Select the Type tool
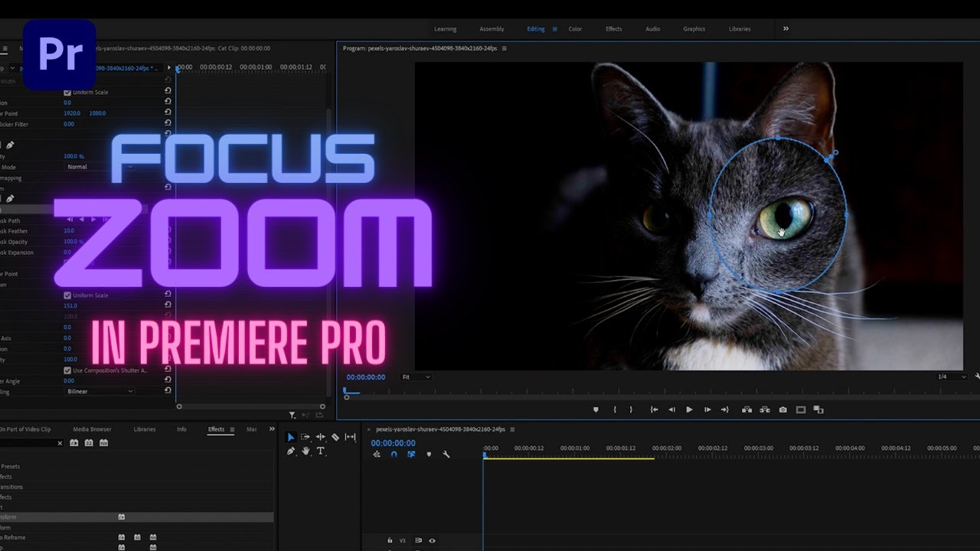 321,452
